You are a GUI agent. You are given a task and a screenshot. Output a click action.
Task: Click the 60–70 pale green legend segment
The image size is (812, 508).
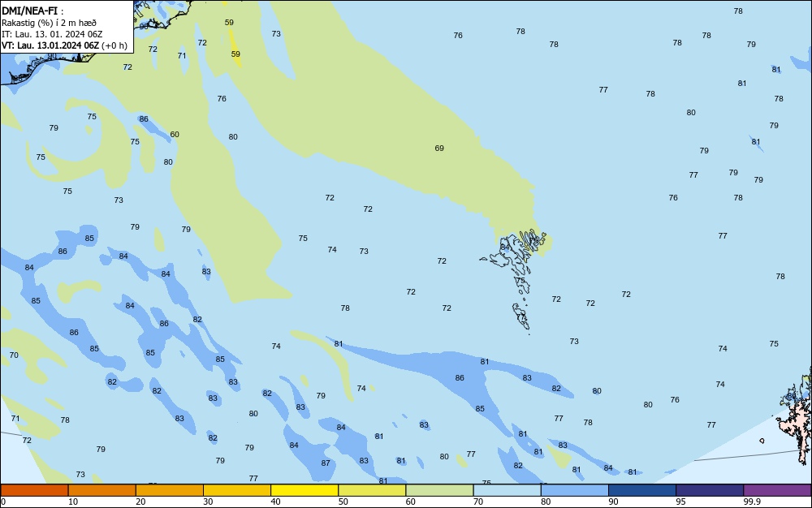[x=439, y=490]
